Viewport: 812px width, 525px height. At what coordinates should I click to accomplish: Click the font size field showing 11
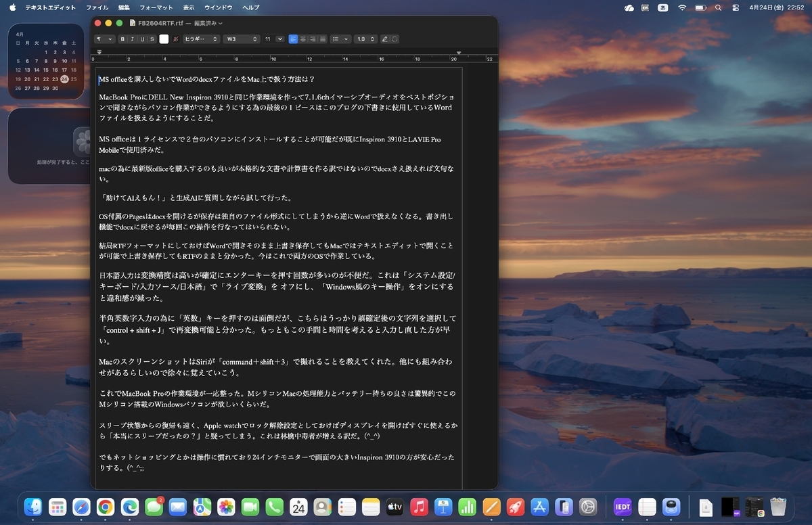tap(269, 39)
